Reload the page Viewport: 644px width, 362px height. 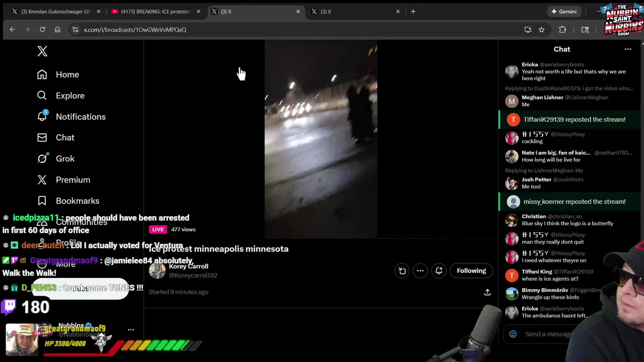coord(42,30)
